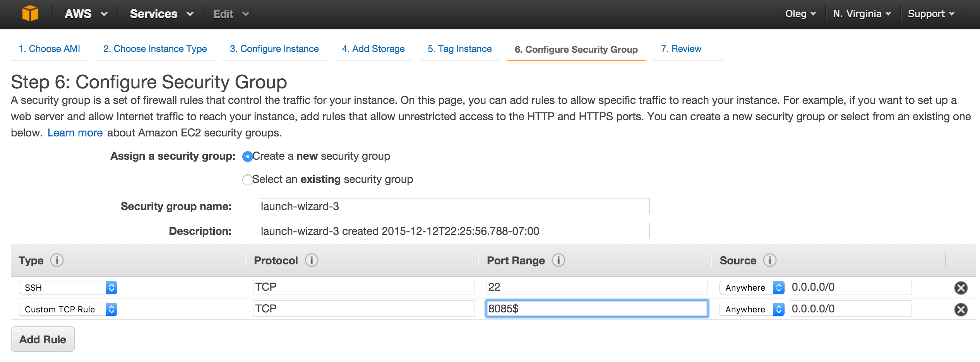Click the SSH rule TCP protocol field
Viewport: 980px width, 362px height.
click(364, 287)
